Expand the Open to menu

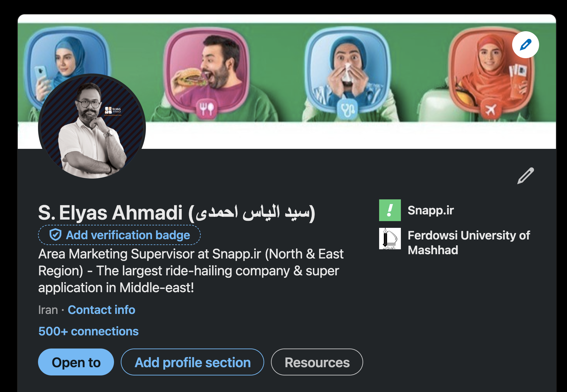click(x=76, y=362)
